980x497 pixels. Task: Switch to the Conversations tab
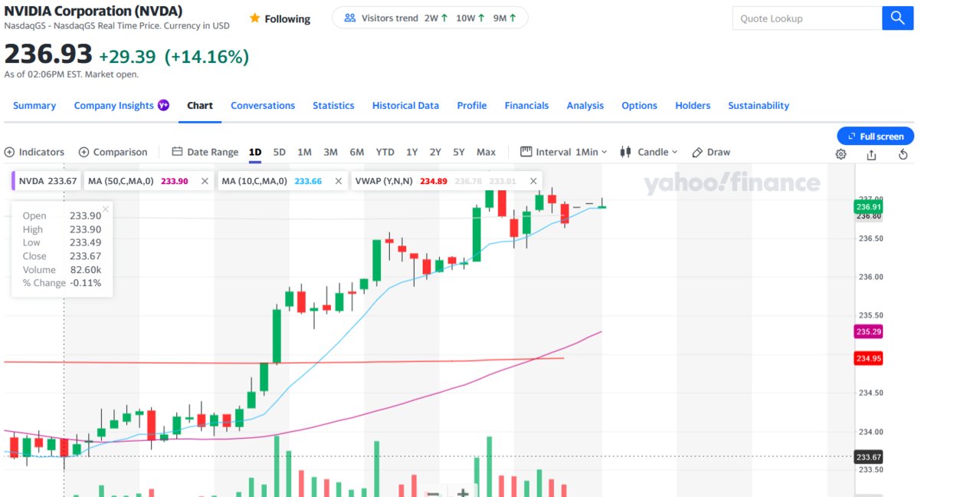click(x=263, y=106)
